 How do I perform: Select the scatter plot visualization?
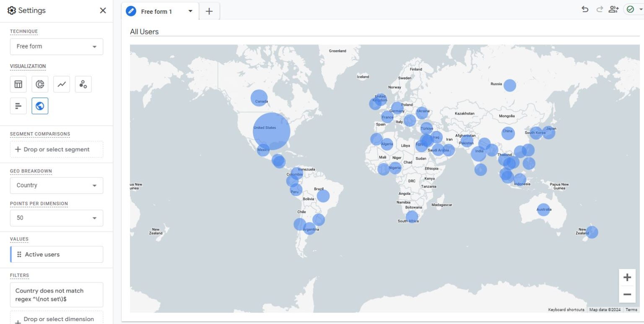pos(83,84)
